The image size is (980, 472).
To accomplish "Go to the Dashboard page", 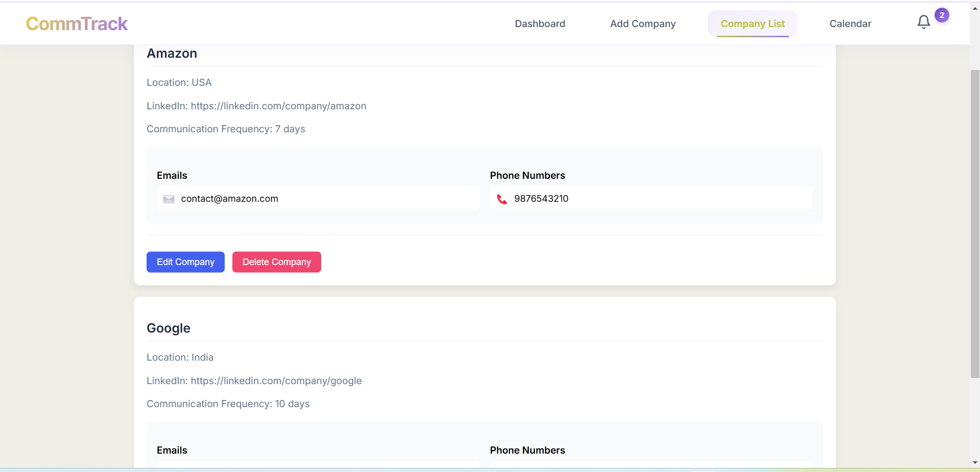I will pyautogui.click(x=540, y=23).
